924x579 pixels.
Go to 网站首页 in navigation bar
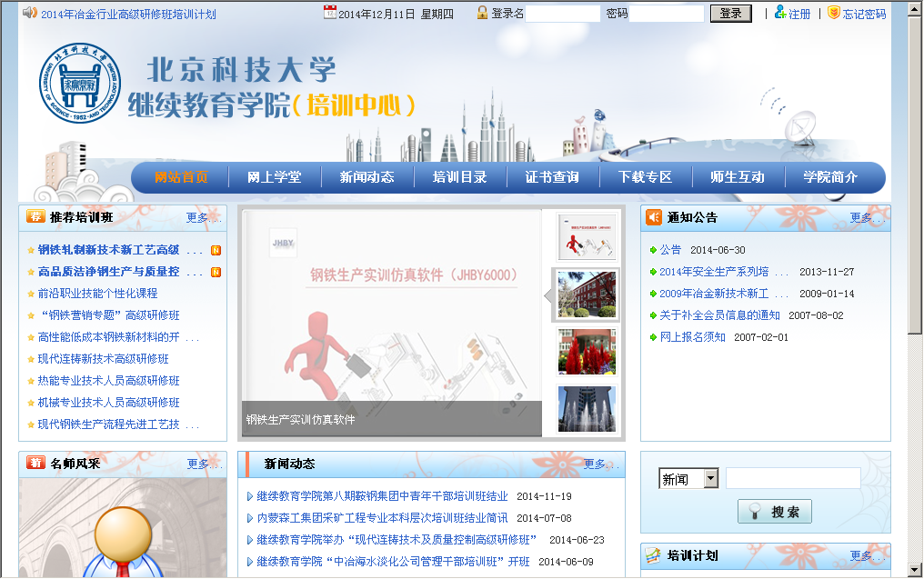181,177
